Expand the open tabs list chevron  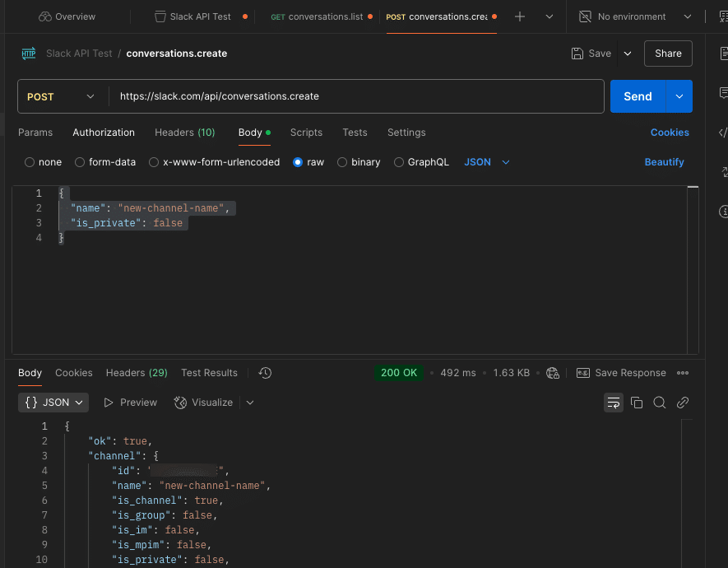tap(549, 16)
